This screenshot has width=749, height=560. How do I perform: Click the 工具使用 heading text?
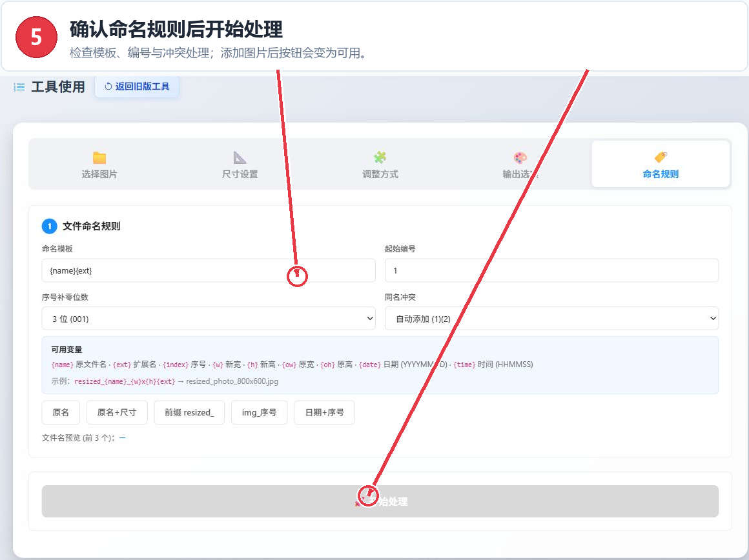point(58,87)
